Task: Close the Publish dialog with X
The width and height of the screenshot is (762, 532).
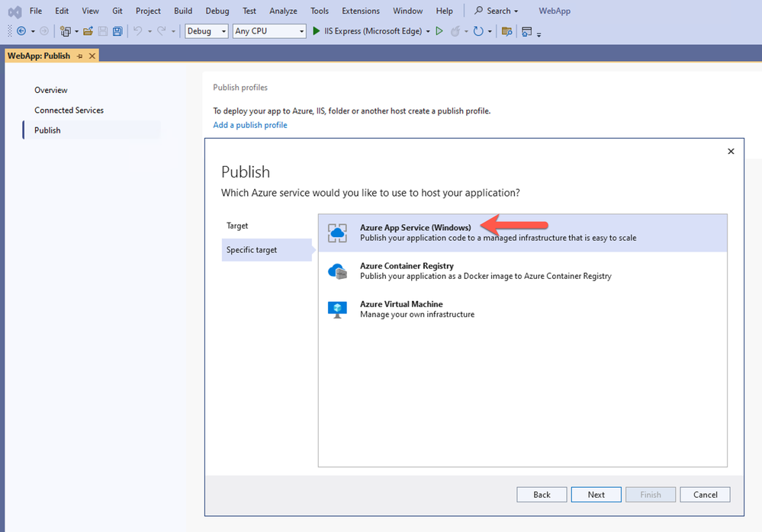Action: click(x=731, y=152)
